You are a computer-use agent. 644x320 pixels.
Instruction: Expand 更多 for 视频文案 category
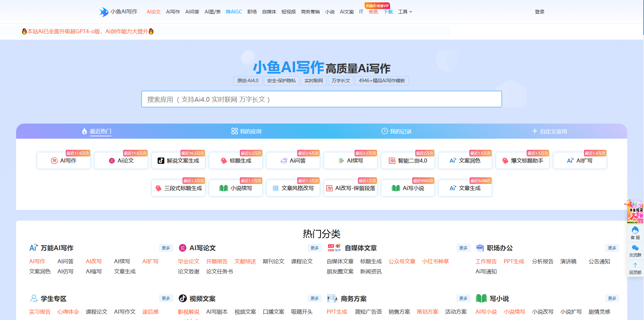pos(315,298)
